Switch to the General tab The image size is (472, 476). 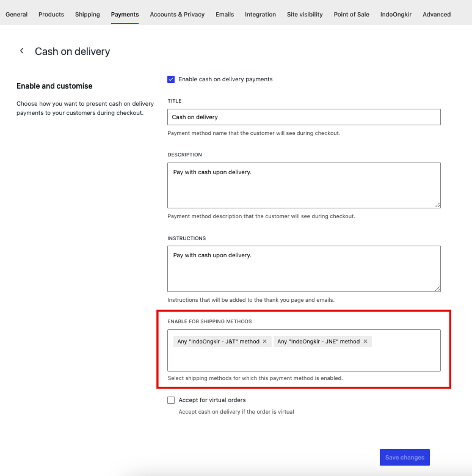pyautogui.click(x=16, y=14)
